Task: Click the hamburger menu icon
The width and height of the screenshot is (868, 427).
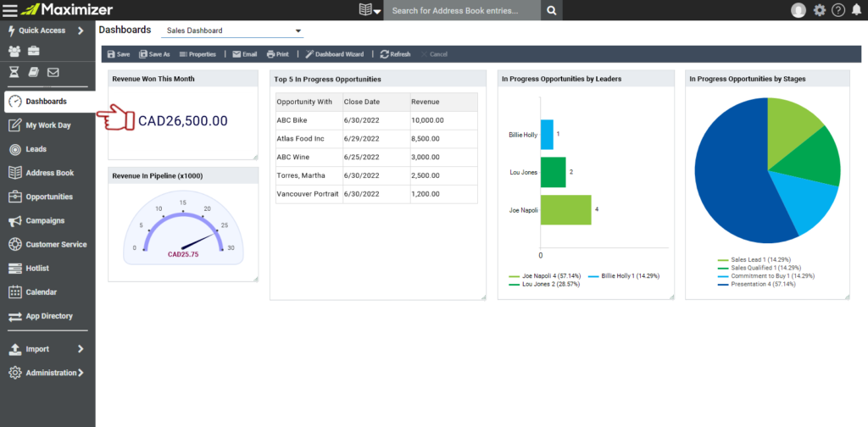Action: (10, 10)
